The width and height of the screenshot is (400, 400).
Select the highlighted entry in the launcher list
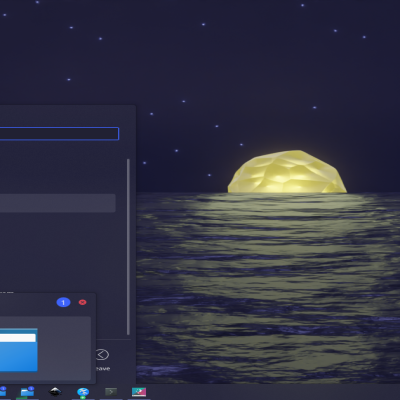coord(58,203)
